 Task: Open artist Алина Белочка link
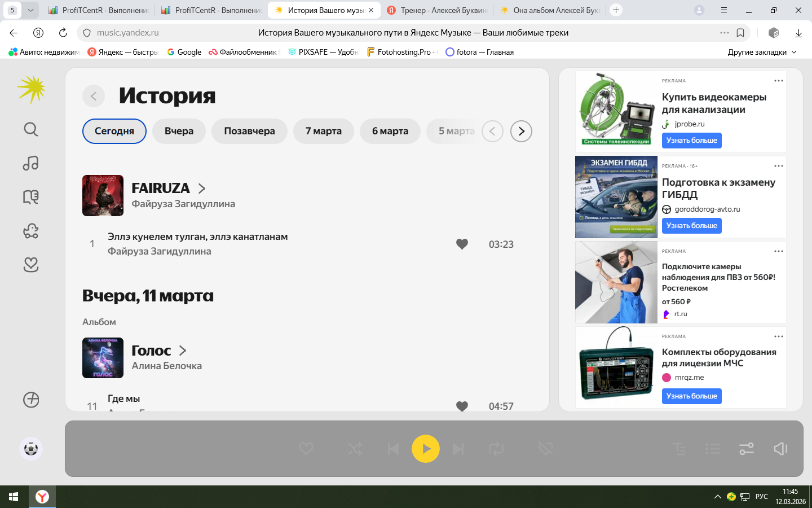point(167,366)
